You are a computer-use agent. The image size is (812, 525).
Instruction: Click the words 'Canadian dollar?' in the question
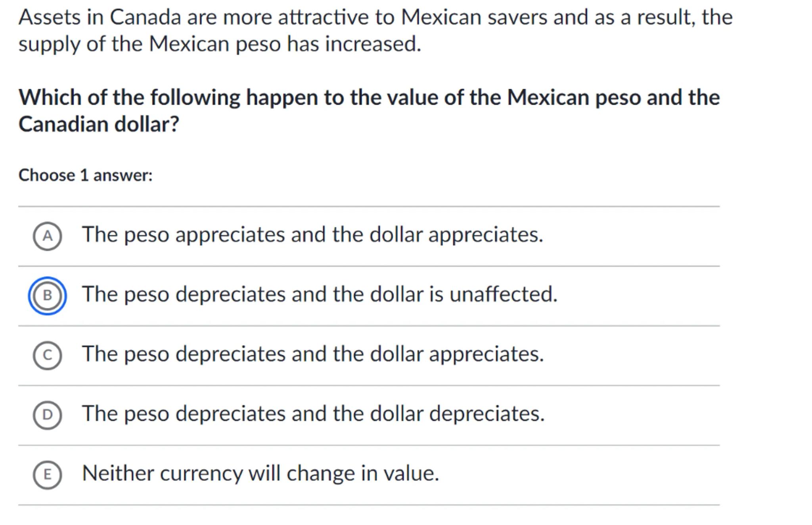[99, 125]
